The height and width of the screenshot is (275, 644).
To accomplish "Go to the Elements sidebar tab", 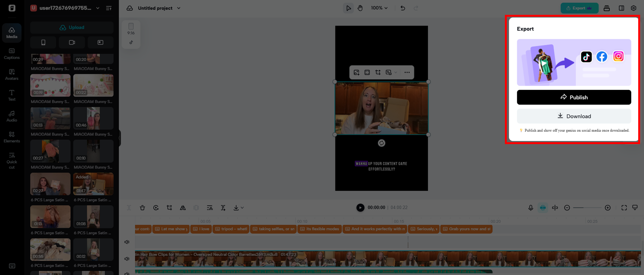I will click(x=12, y=137).
